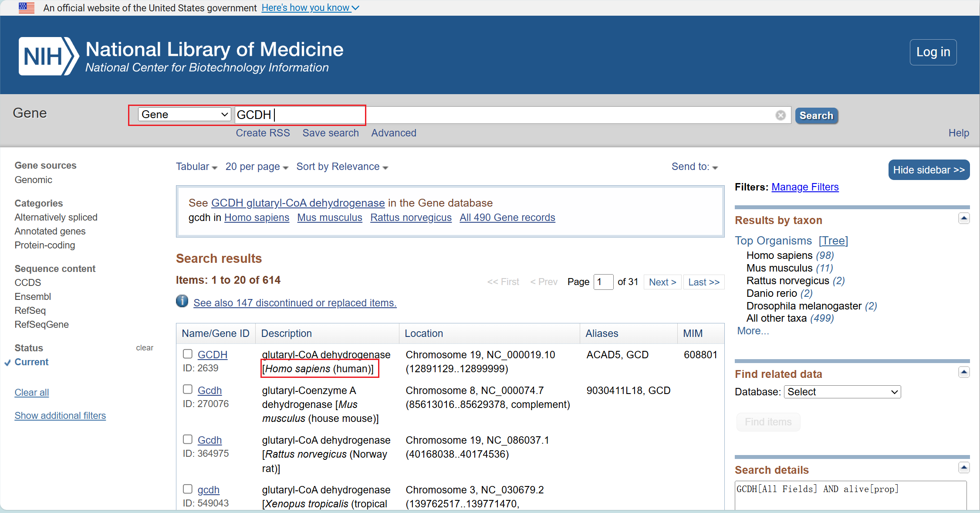Click the NIH logo icon
This screenshot has width=980, height=513.
[x=48, y=56]
